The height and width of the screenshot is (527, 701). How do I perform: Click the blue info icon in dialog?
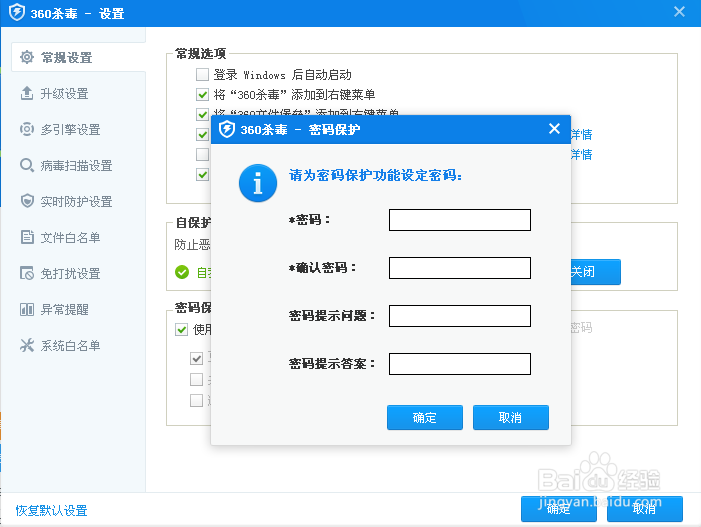(258, 183)
